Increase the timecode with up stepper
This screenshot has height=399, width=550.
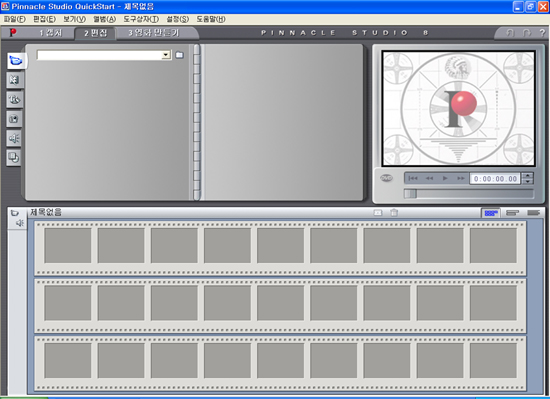[528, 175]
